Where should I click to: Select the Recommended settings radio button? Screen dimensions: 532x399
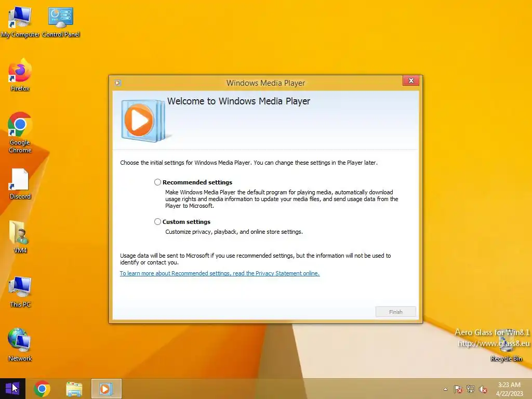tap(157, 182)
